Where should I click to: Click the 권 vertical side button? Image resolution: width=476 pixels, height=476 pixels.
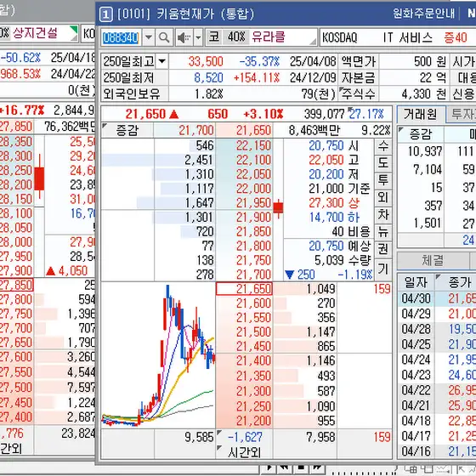point(383,249)
